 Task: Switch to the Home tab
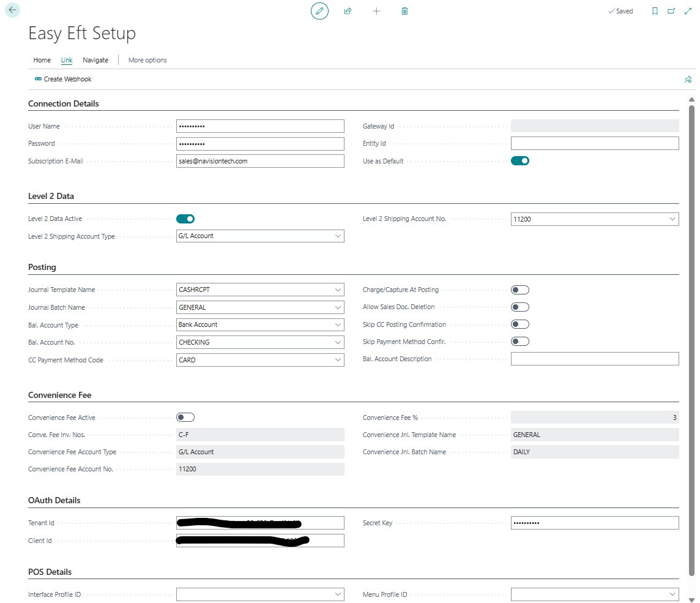pyautogui.click(x=42, y=60)
